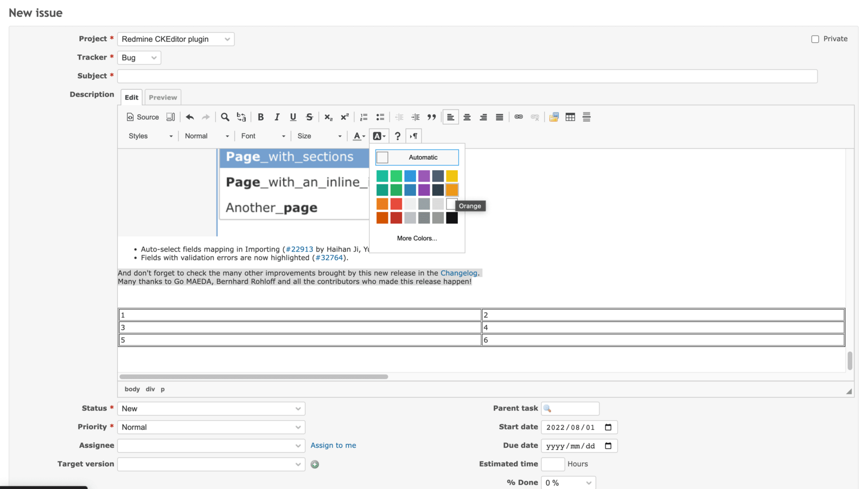Insert a numbered list
868x489 pixels.
tap(363, 117)
